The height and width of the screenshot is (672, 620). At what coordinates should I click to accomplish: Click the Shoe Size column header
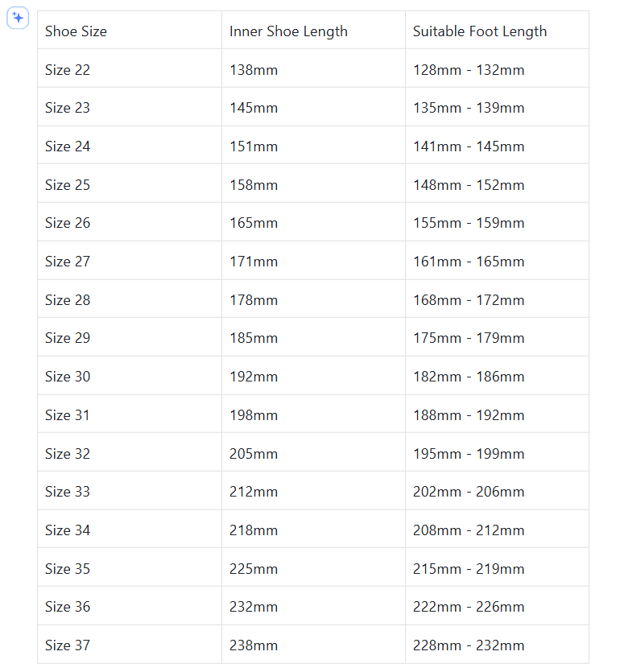point(76,31)
